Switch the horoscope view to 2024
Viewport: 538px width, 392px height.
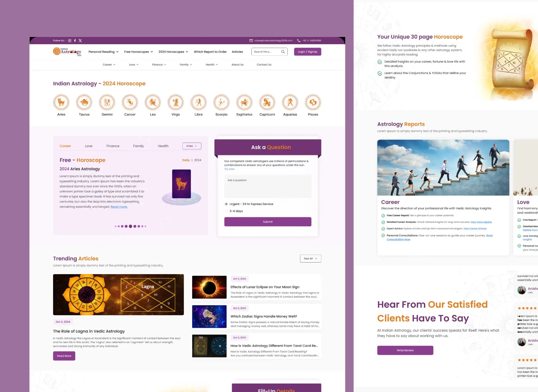click(197, 160)
